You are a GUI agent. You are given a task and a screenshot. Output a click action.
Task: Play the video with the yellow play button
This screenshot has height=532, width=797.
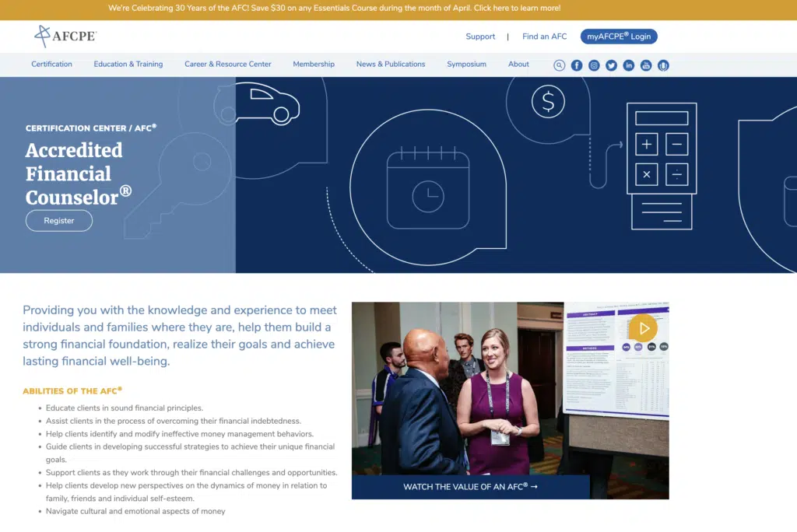click(x=643, y=327)
